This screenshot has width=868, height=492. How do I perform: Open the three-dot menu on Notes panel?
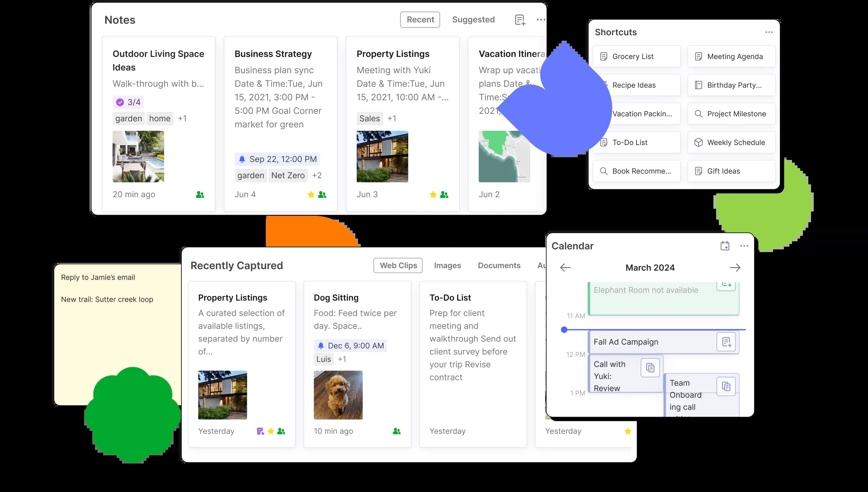[541, 20]
